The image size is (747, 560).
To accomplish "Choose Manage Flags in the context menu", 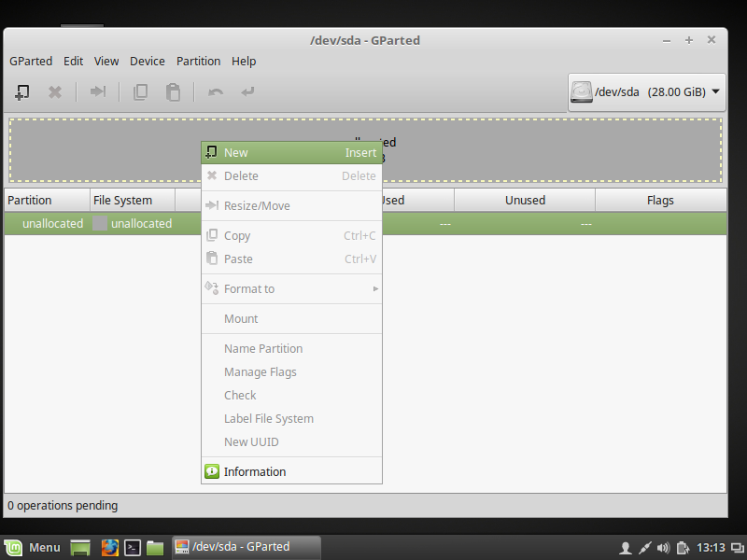I will [291, 372].
